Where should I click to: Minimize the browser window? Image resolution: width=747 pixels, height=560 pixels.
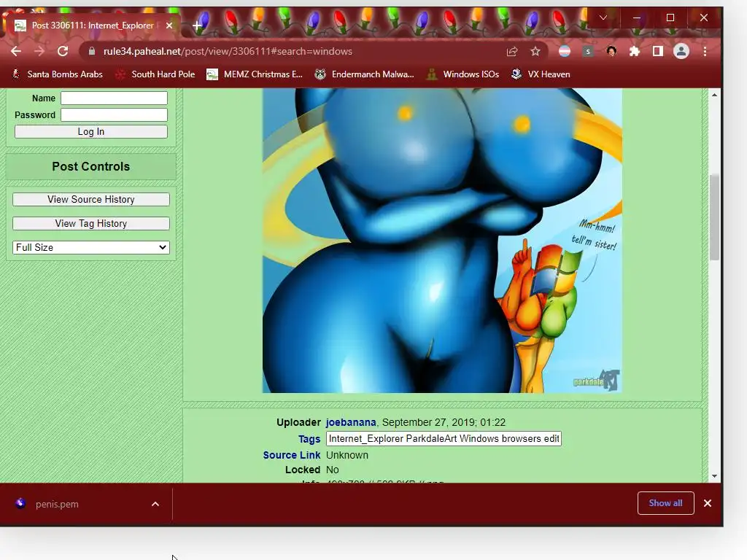click(636, 17)
